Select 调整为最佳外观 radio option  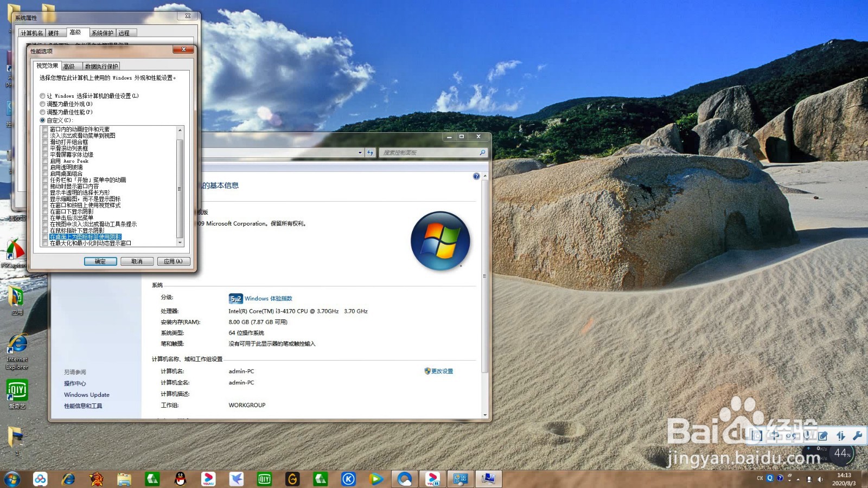click(x=42, y=104)
